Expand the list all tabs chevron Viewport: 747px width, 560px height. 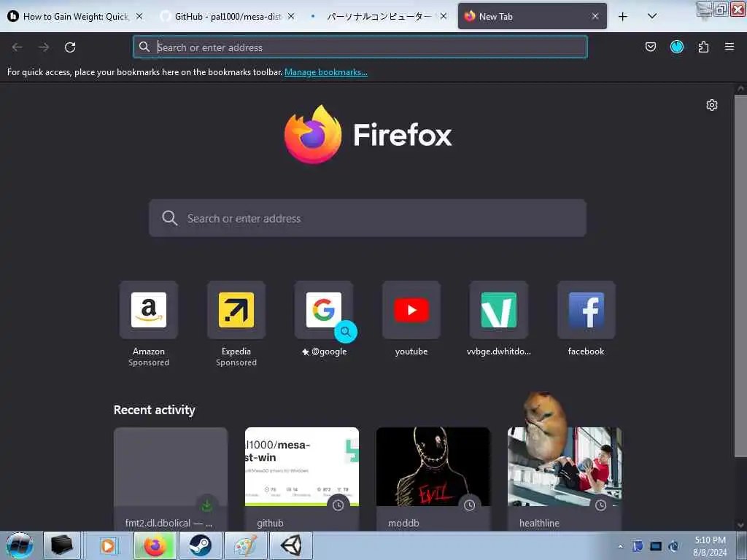(x=652, y=16)
